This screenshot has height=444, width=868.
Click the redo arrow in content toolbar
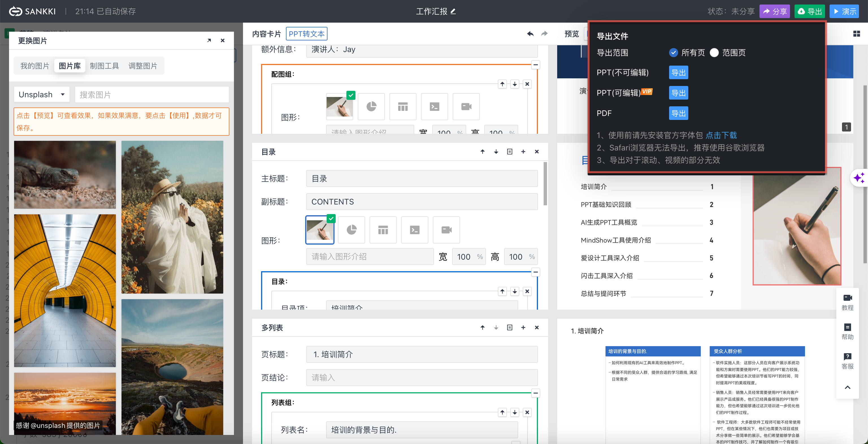tap(544, 33)
